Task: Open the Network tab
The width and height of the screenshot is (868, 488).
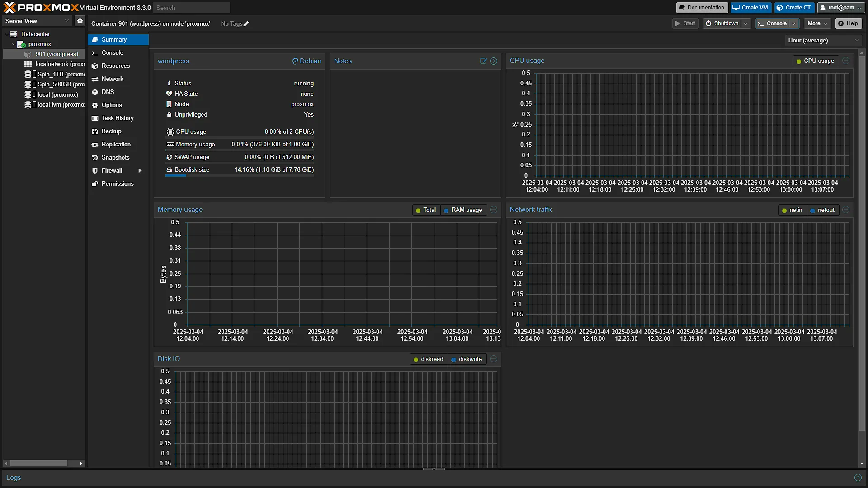Action: point(118,79)
